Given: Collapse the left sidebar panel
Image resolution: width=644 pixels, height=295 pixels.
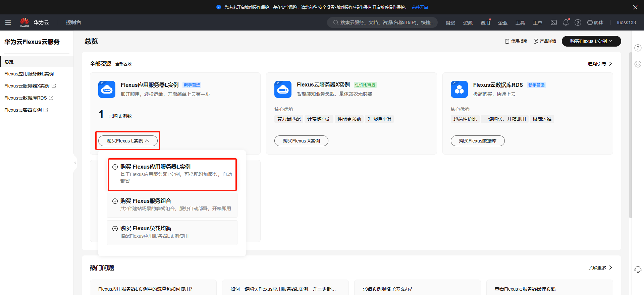Looking at the screenshot, I should pos(75,163).
